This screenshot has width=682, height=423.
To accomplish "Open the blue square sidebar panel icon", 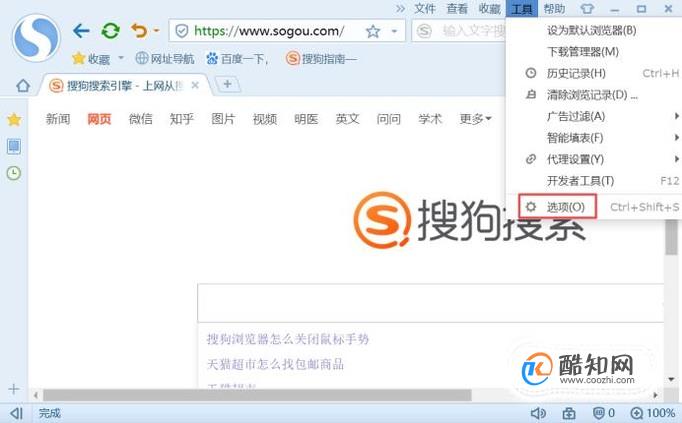I will (x=14, y=146).
